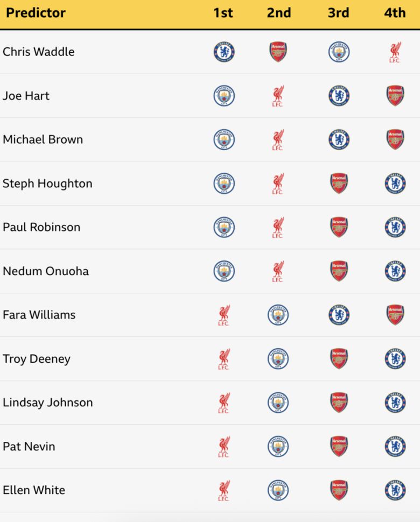Click Lindsay Johnson's 3rd place Arsenal badge

[x=339, y=403]
